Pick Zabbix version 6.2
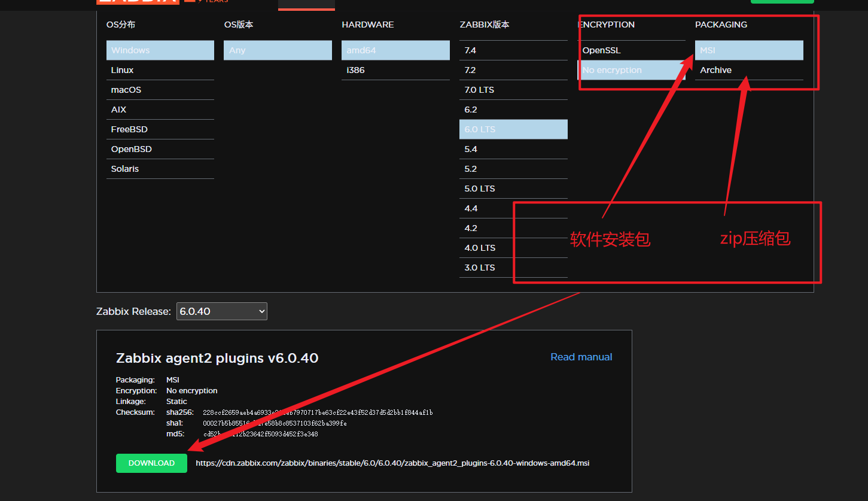The width and height of the screenshot is (868, 501). click(513, 110)
